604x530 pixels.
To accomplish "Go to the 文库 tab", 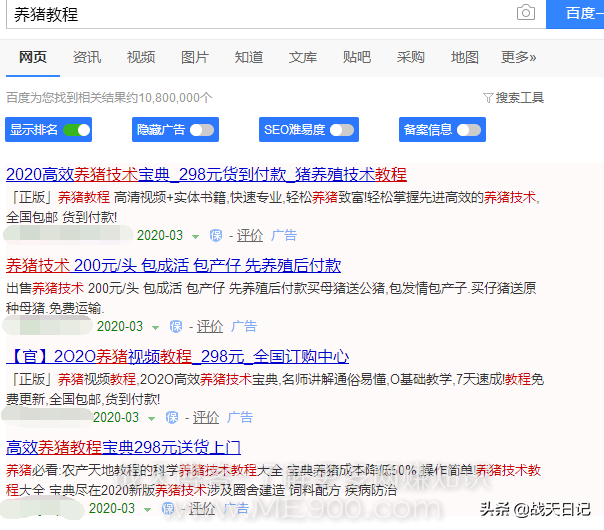I will 303,57.
